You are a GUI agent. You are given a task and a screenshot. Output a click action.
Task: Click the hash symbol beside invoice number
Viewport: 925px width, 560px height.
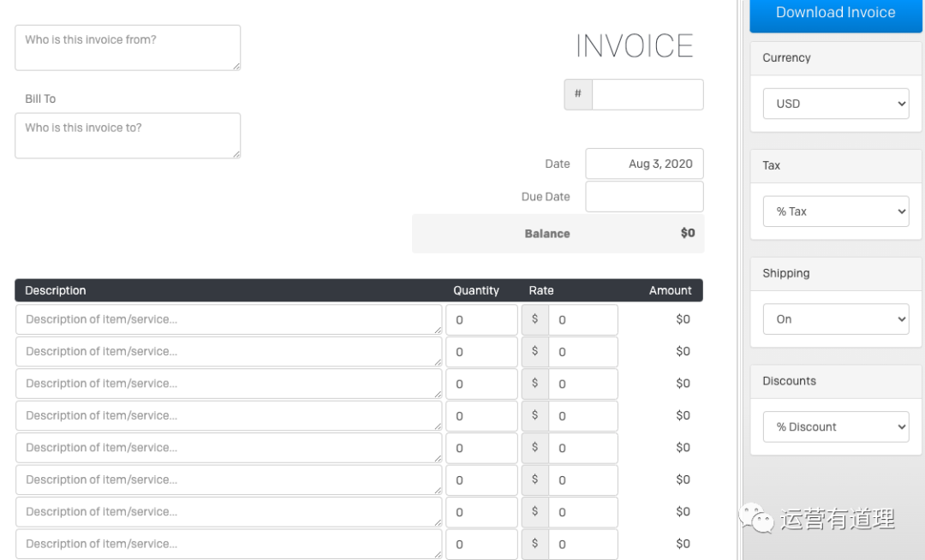(x=578, y=94)
